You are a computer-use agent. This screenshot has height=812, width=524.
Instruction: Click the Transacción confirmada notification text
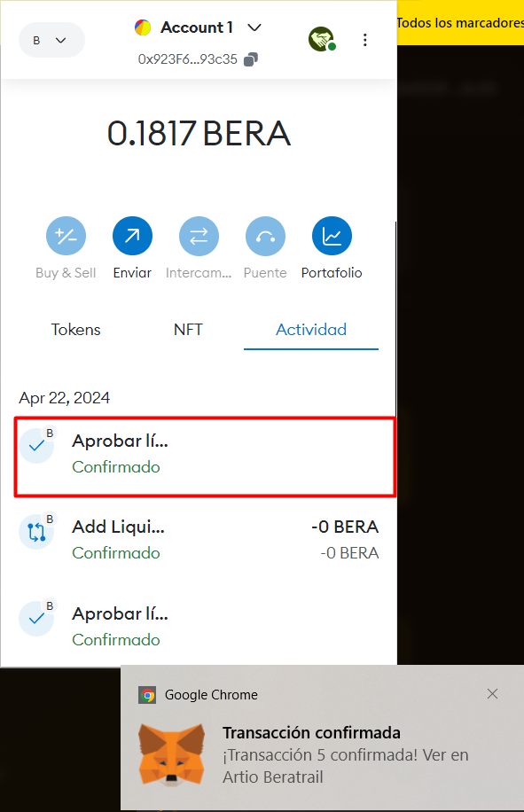pyautogui.click(x=312, y=733)
